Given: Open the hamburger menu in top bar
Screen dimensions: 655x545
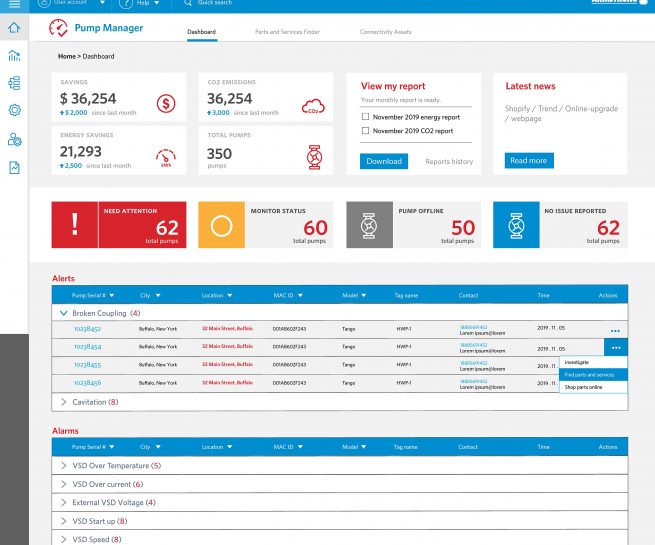Looking at the screenshot, I should 14,5.
